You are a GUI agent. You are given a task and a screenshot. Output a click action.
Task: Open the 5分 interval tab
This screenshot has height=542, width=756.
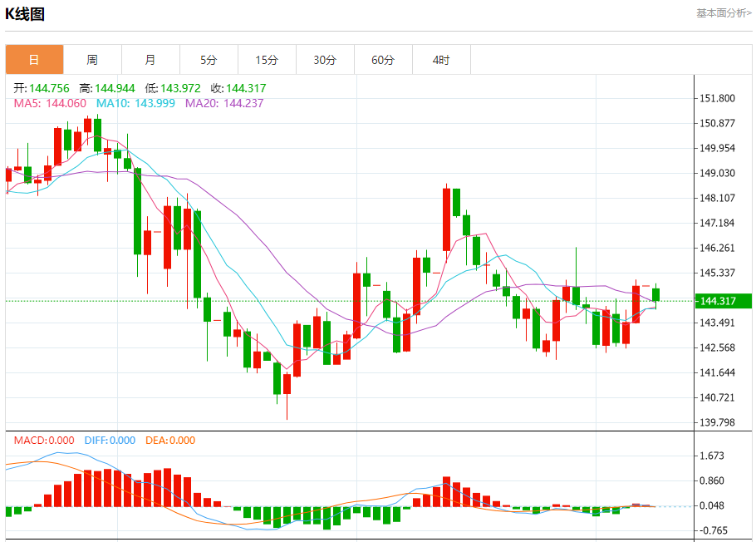[x=209, y=60]
